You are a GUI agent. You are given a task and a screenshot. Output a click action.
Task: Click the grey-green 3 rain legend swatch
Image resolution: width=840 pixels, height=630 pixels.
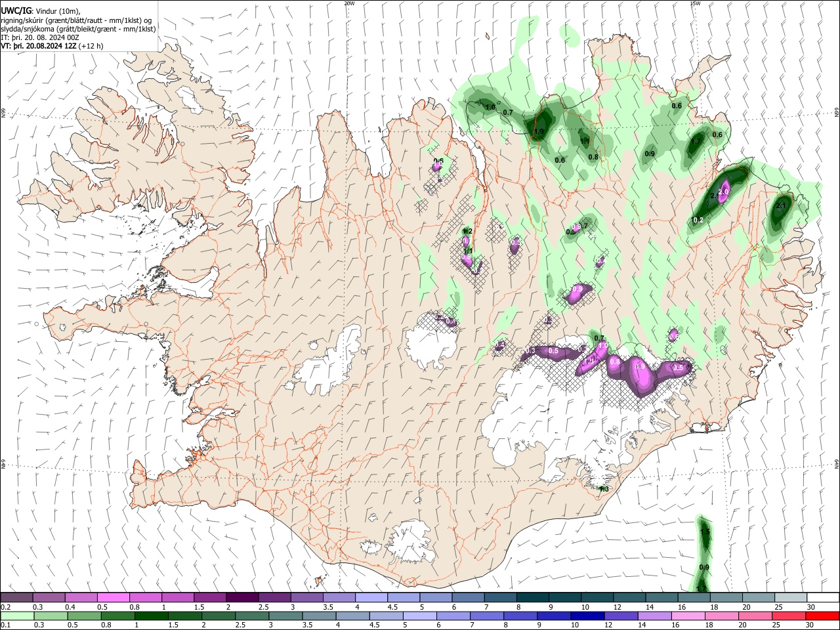[285, 616]
